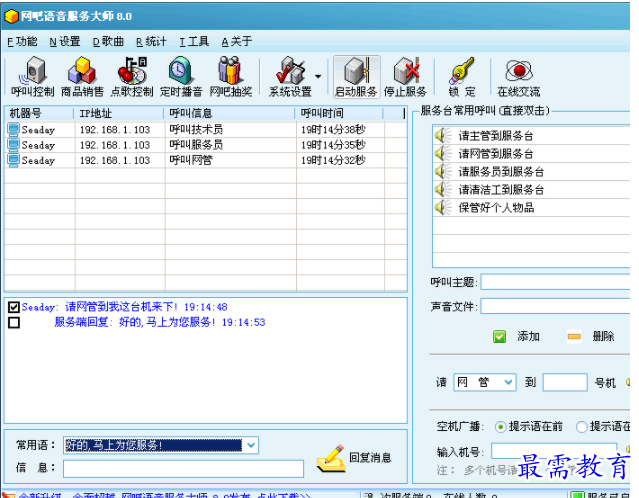Open the 定时播音 timed broadcast tool
This screenshot has height=498, width=639.
coord(181,77)
